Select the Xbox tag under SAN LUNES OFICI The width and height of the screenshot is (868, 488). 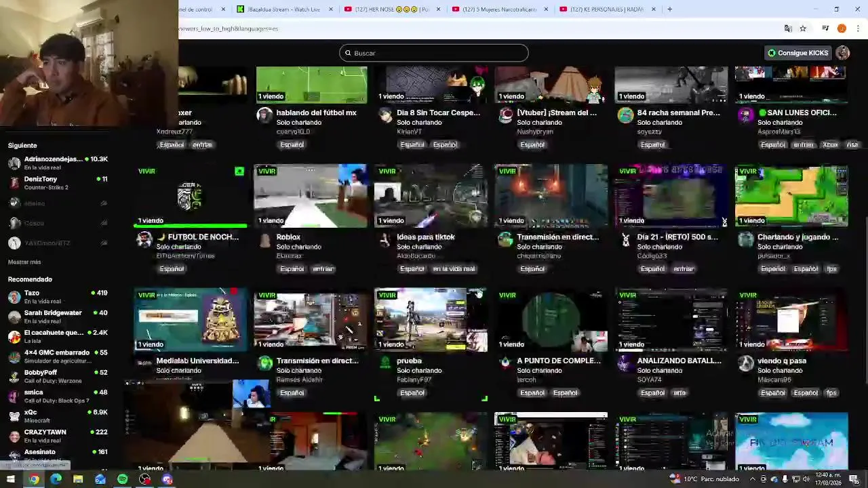(830, 144)
